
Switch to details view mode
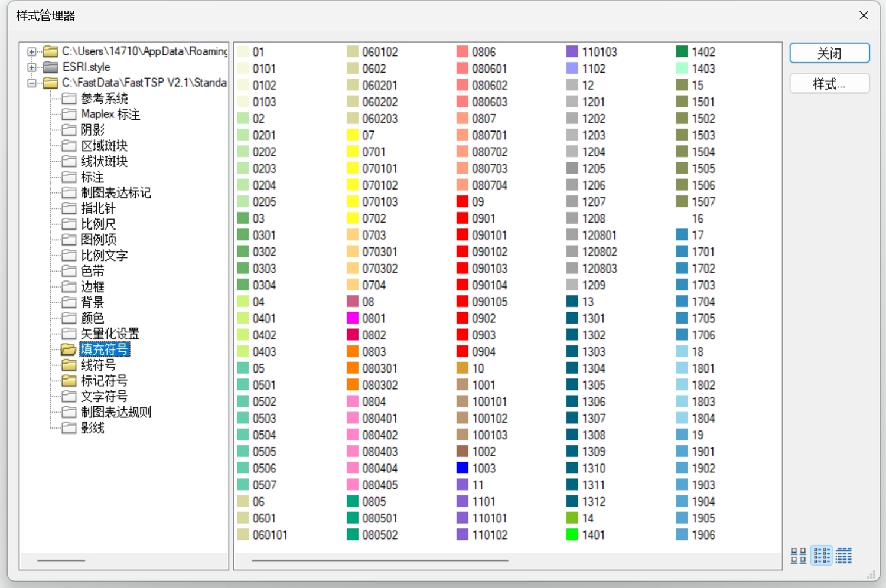843,556
